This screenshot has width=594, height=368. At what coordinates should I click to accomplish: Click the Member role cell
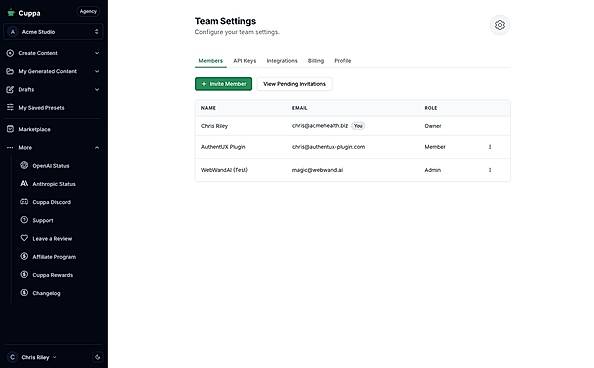coord(435,147)
